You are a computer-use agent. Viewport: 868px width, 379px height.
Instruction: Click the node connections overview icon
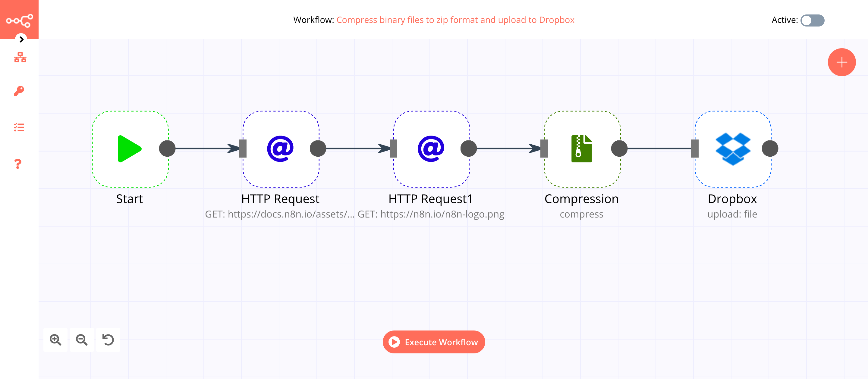click(x=19, y=58)
